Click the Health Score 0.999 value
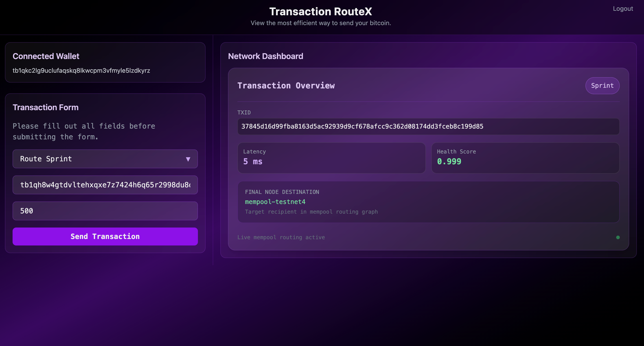644x346 pixels. coord(449,162)
